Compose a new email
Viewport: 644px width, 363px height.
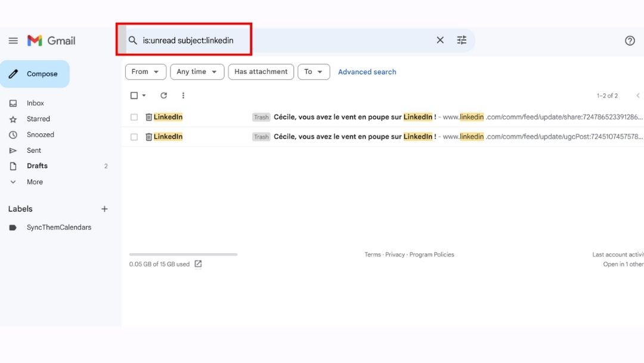(x=35, y=74)
